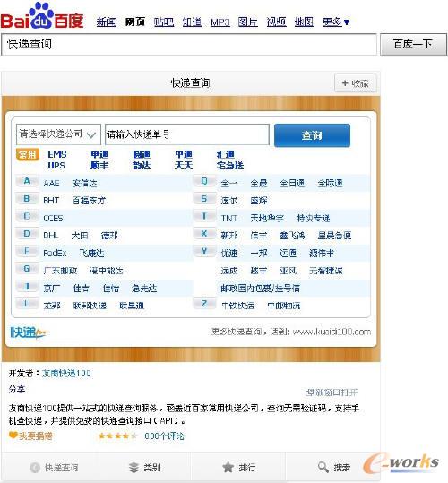Screen dimensions: 448x483
Task: Click the letter A index badge
Action: [27, 181]
